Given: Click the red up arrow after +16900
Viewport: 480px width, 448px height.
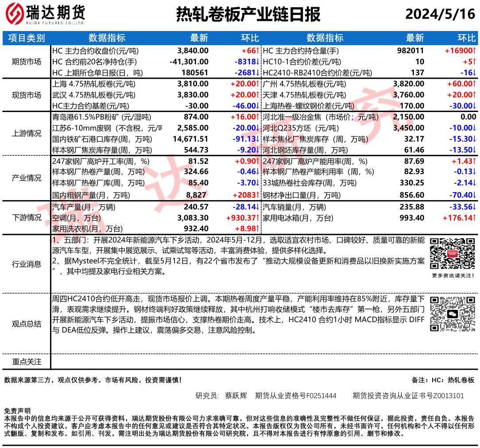Looking at the screenshot, I should coord(474,51).
